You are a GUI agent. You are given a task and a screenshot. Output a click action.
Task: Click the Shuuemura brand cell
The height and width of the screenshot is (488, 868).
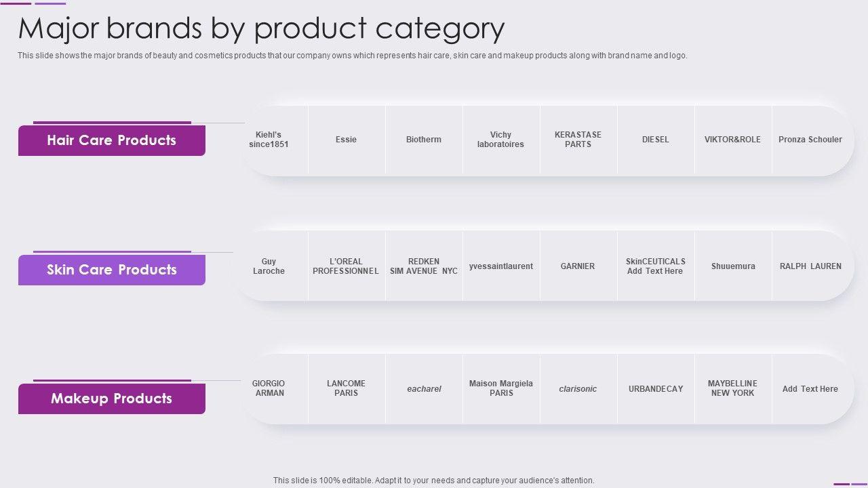[733, 266]
